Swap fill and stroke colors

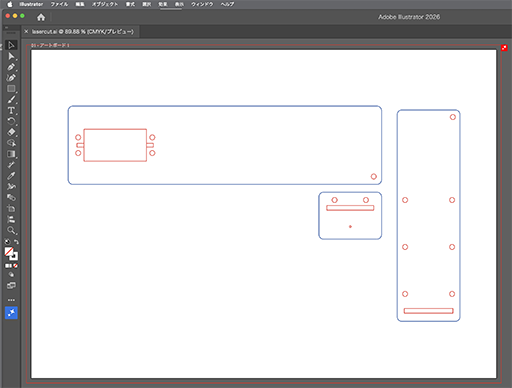(16, 242)
